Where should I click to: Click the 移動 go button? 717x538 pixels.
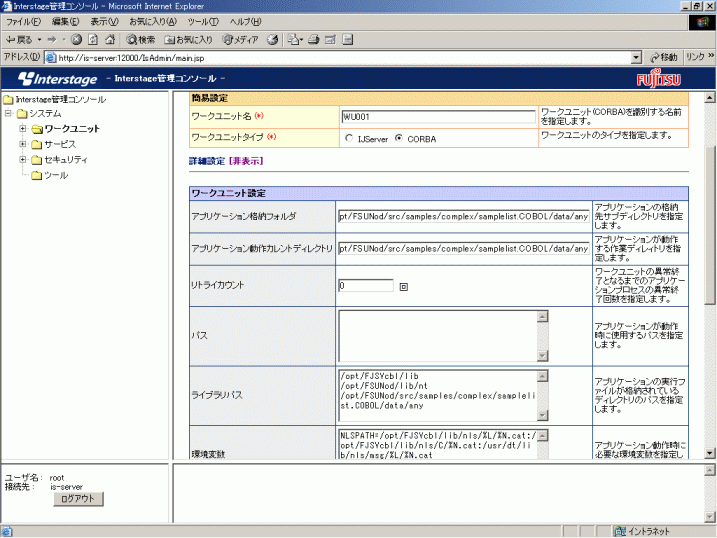click(664, 57)
